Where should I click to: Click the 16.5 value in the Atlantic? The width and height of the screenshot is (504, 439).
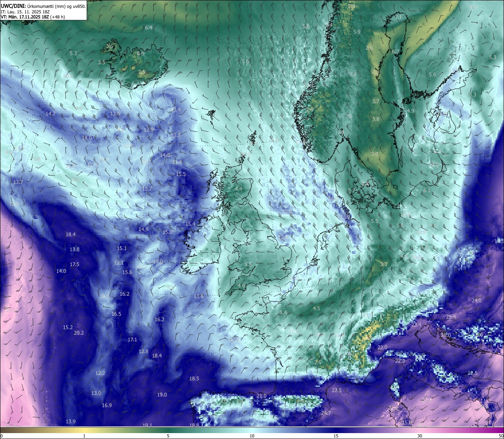[x=116, y=314]
